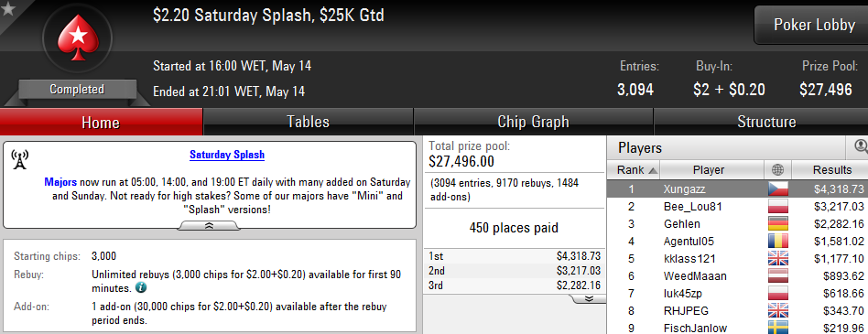Expand the prize payouts list
868x334 pixels.
coord(588,298)
